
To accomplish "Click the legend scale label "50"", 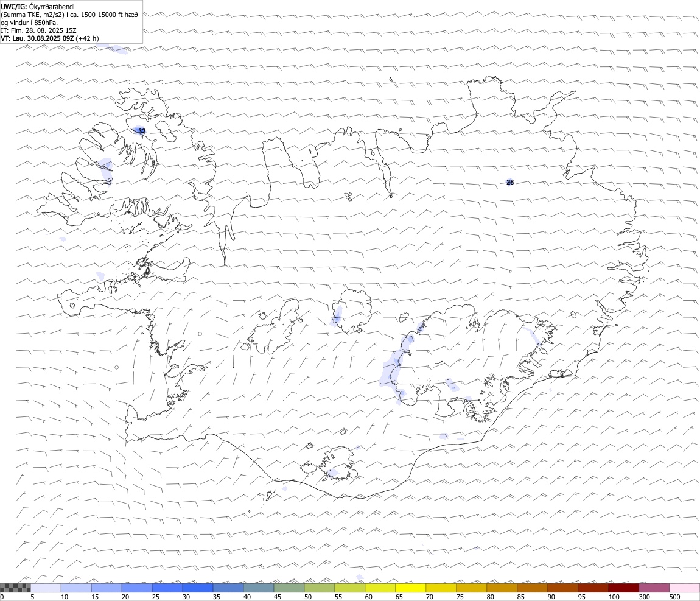I will click(x=308, y=597).
